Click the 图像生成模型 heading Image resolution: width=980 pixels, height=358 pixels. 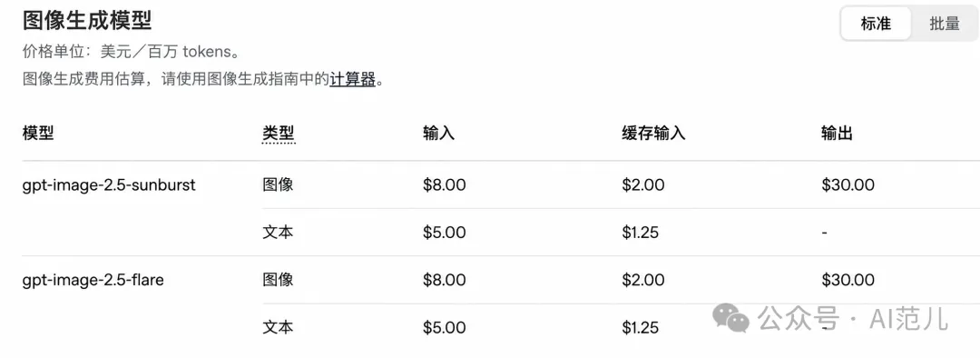[x=87, y=21]
